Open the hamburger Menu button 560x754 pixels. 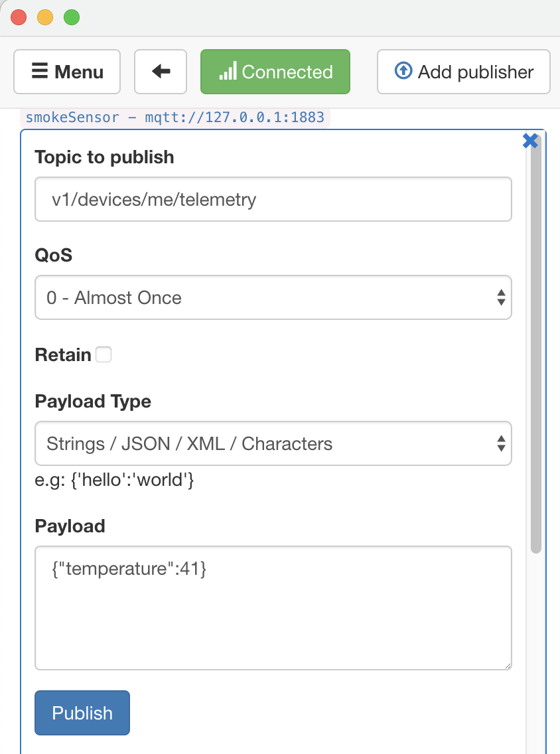[x=67, y=72]
